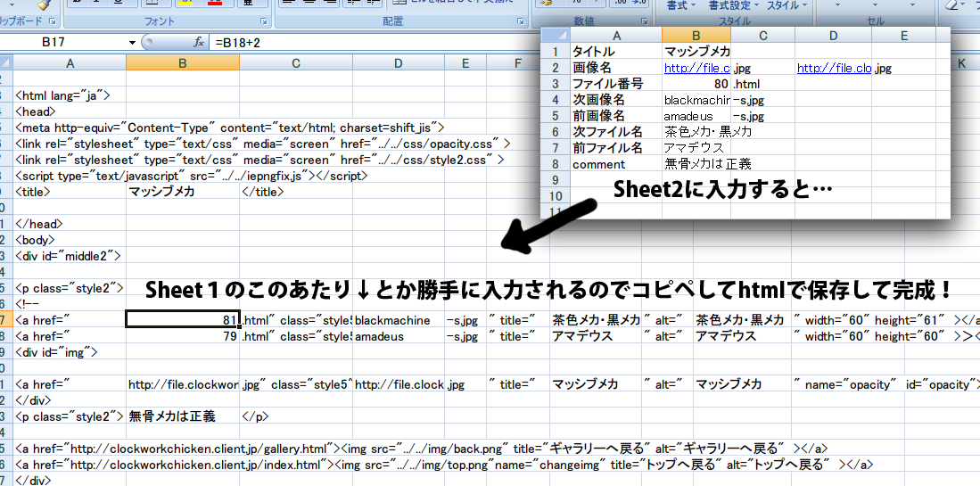
Task: Click 無骨メカは正義 cell beside <p class="style2">
Action: tap(183, 416)
